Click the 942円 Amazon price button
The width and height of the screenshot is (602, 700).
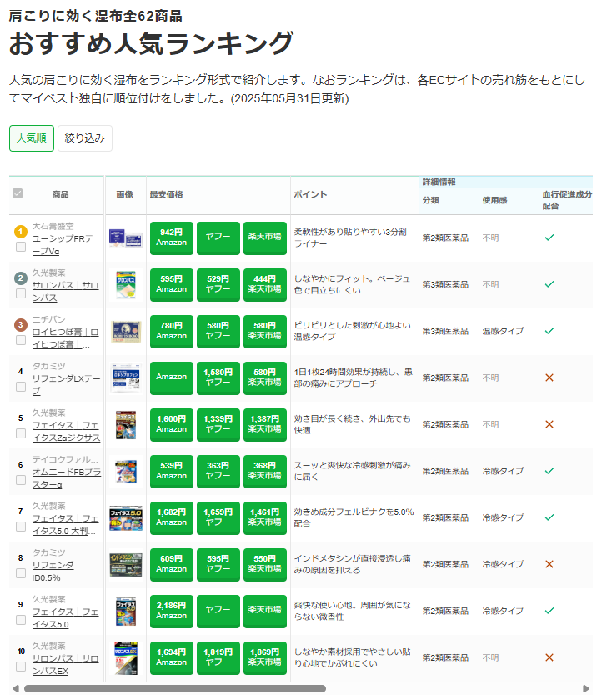tap(172, 238)
